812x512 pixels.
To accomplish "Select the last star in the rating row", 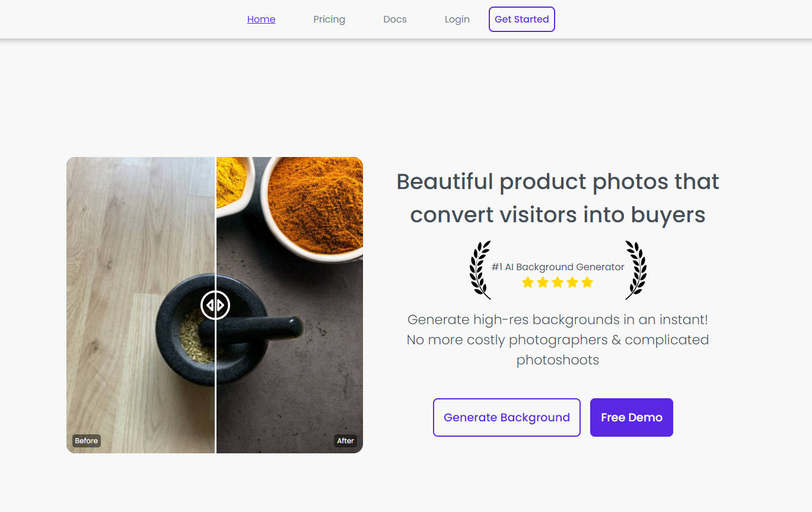I will pos(587,283).
